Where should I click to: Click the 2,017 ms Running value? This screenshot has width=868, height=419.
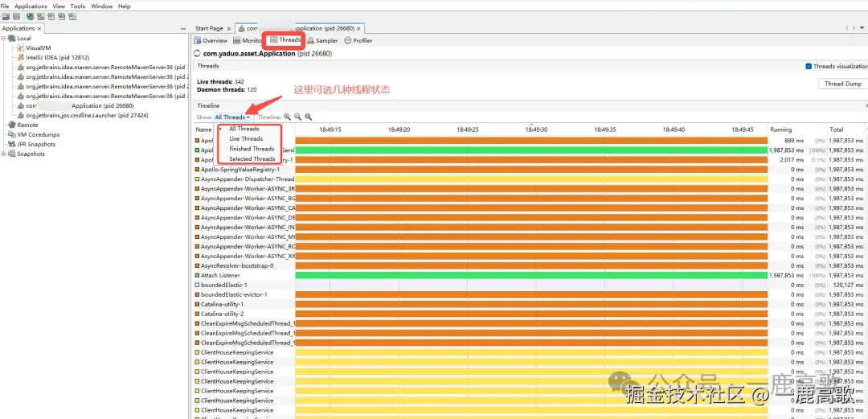[792, 159]
